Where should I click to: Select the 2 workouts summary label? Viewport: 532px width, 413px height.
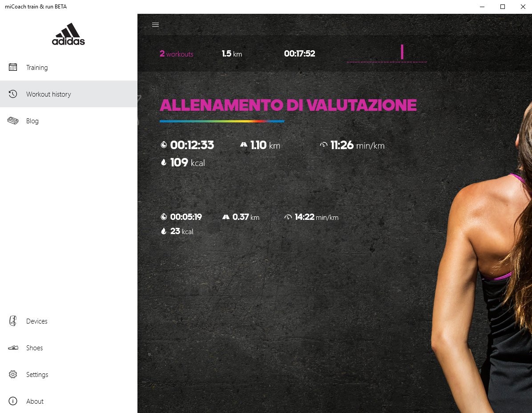point(177,53)
